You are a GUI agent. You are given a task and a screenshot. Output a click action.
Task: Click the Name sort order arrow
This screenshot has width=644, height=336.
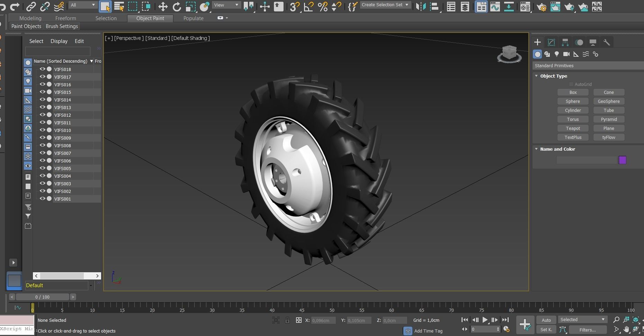tap(91, 61)
